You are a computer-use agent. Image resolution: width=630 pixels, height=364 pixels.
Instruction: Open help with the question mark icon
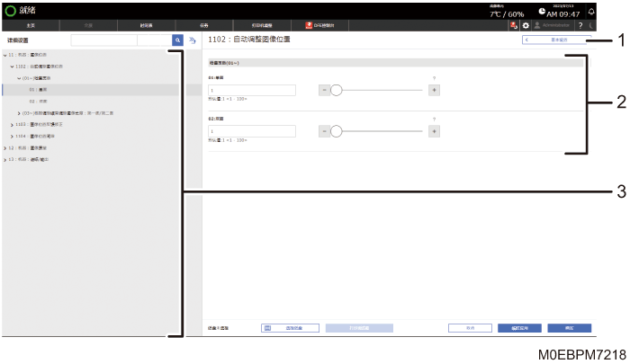(x=580, y=25)
